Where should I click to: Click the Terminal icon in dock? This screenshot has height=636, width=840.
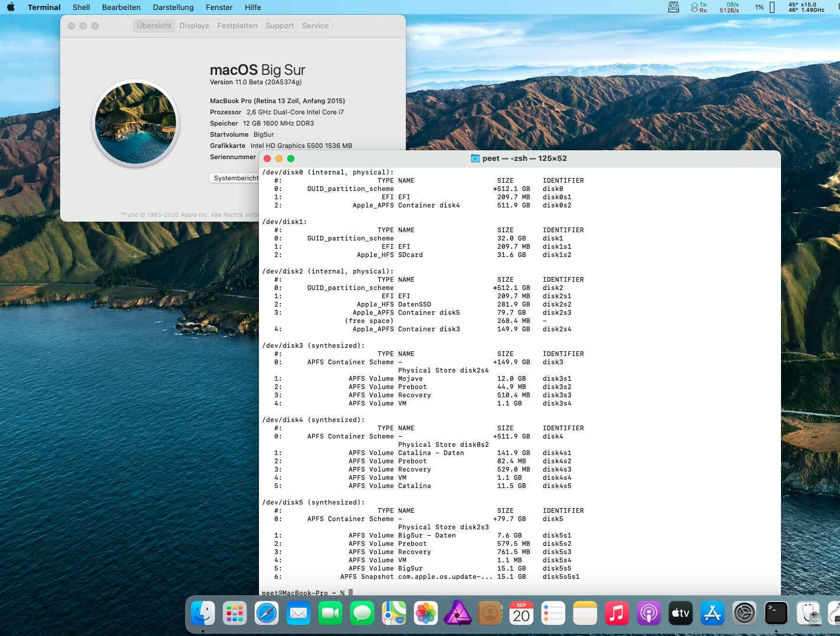tap(776, 614)
